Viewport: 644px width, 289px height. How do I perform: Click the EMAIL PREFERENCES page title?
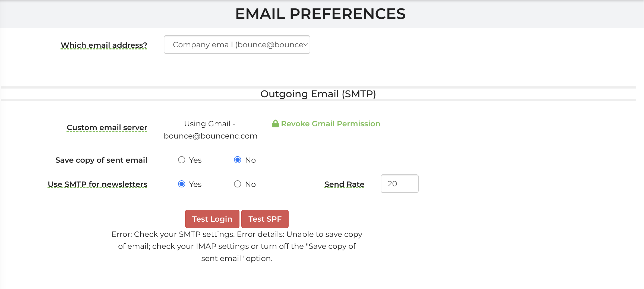(320, 14)
